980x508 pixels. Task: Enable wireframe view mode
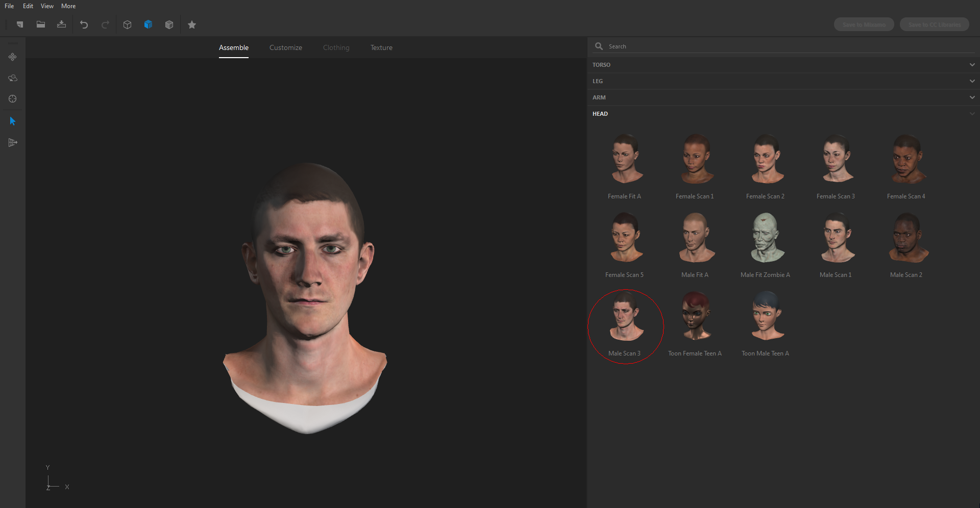(x=127, y=24)
